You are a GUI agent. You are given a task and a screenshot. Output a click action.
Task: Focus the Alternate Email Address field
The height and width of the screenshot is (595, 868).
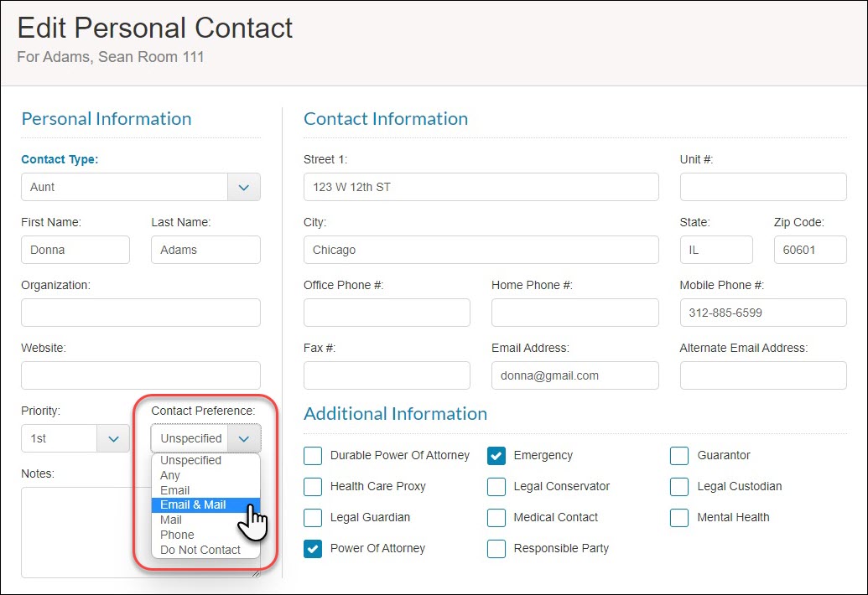[763, 375]
